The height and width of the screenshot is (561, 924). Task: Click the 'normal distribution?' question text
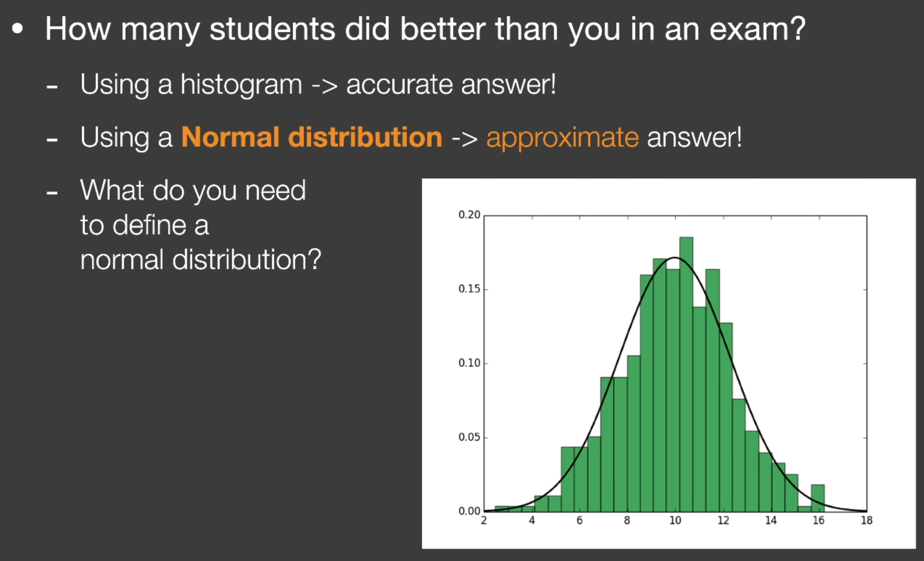click(201, 260)
